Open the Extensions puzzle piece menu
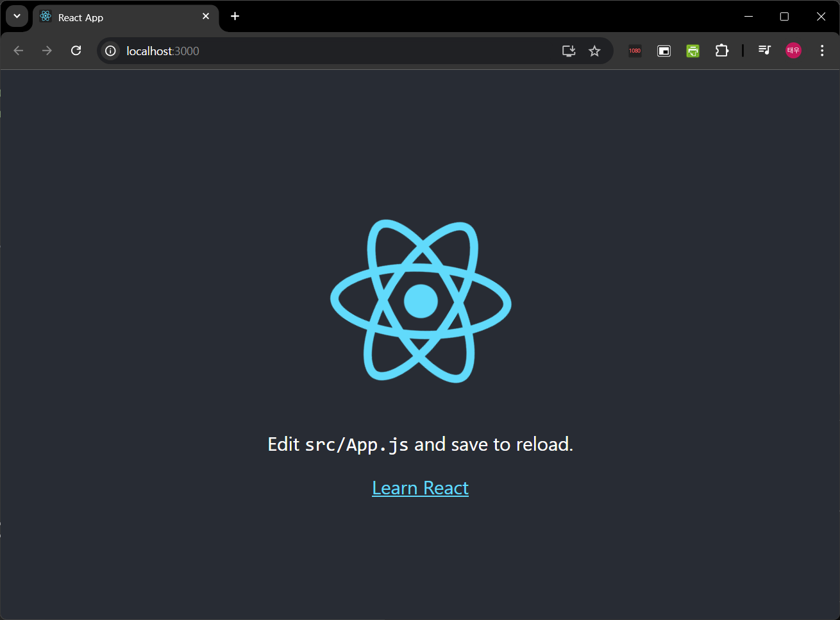The image size is (840, 620). [x=722, y=51]
